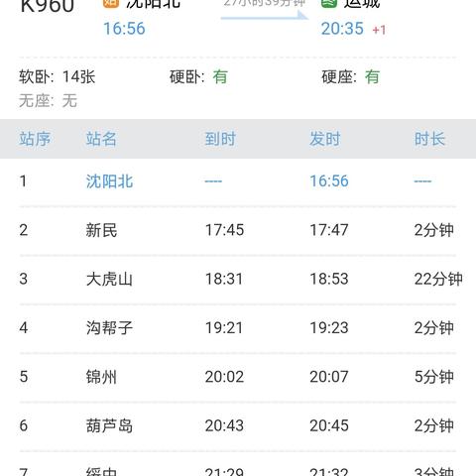Select the 站序 column header

(x=35, y=139)
